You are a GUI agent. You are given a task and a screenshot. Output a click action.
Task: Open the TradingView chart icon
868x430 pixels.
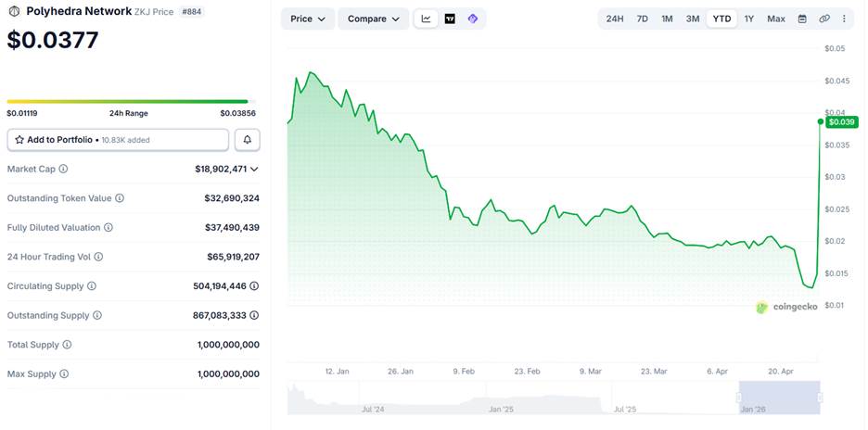click(x=450, y=19)
